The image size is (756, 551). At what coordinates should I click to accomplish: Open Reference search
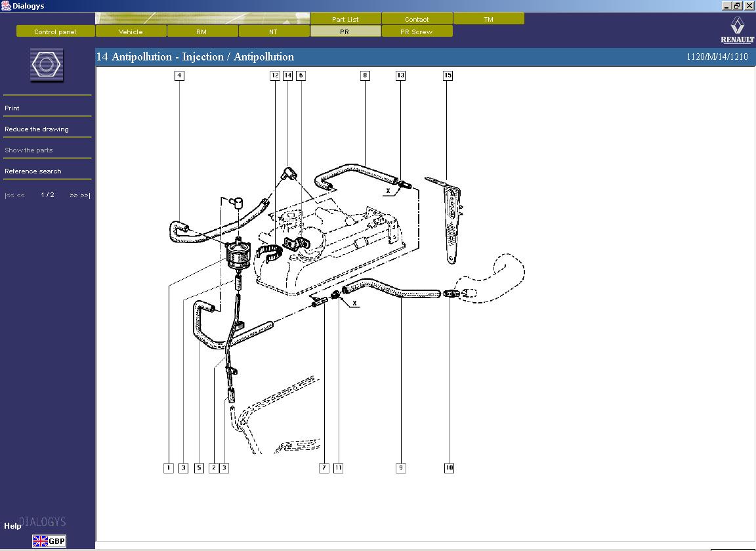33,171
